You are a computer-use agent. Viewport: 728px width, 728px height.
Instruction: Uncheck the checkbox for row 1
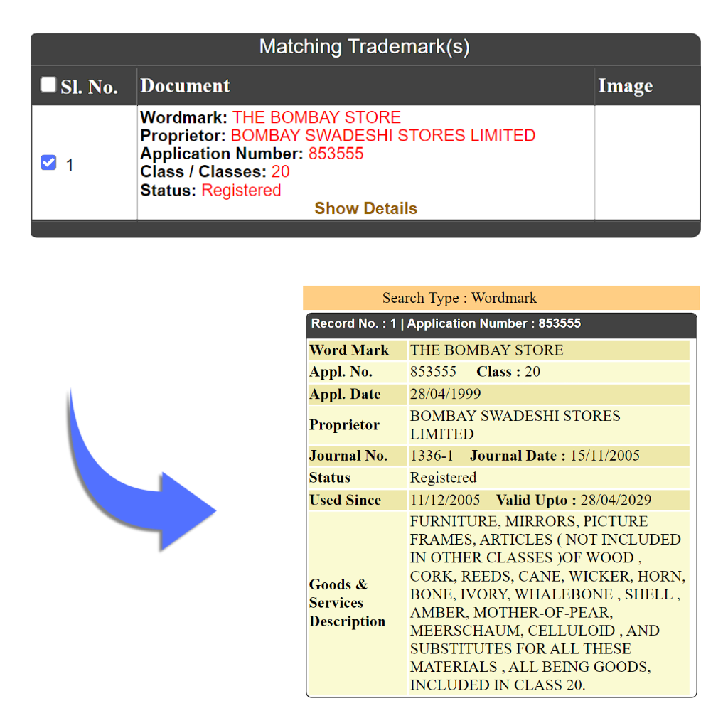click(x=48, y=164)
